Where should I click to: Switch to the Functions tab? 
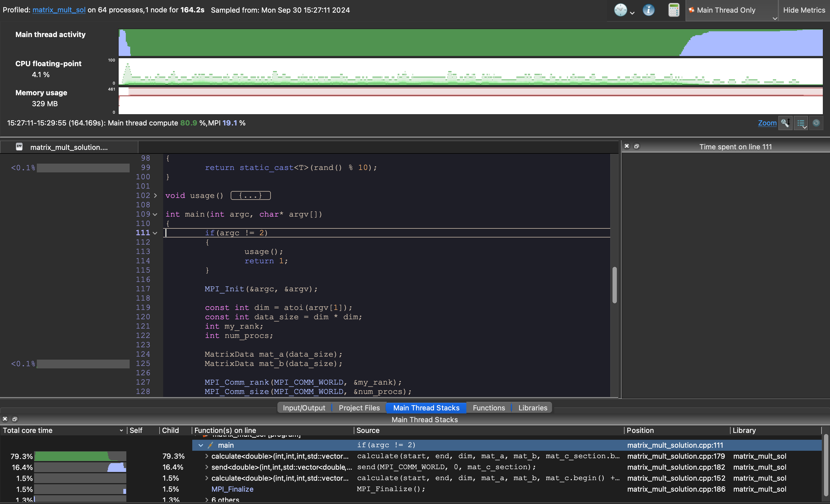[x=489, y=408]
